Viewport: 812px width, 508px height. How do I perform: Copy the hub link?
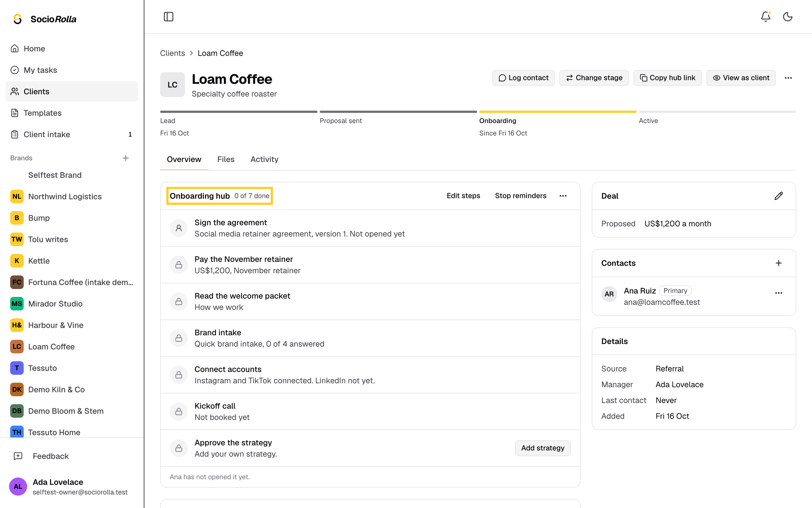(667, 78)
